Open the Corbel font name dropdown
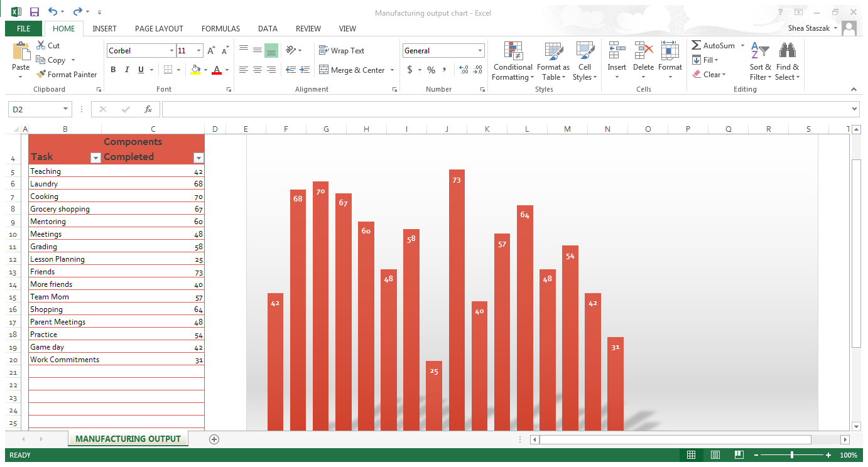The height and width of the screenshot is (467, 868). click(x=171, y=51)
